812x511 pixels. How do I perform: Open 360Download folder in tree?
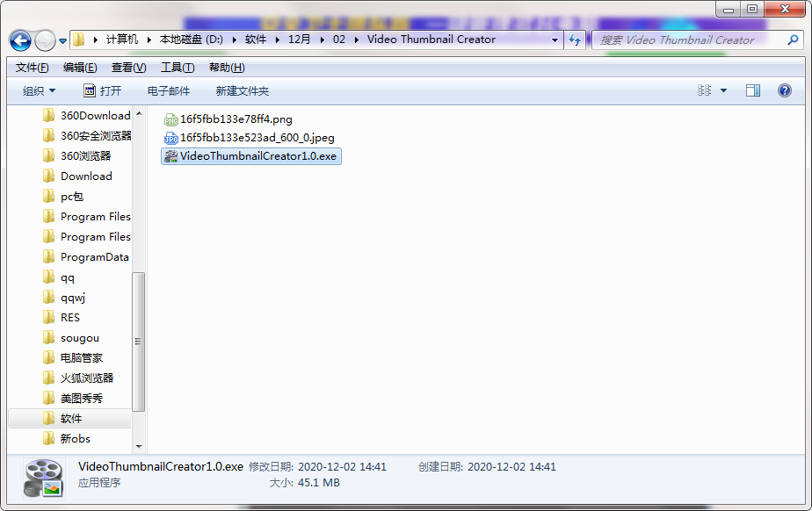coord(95,116)
